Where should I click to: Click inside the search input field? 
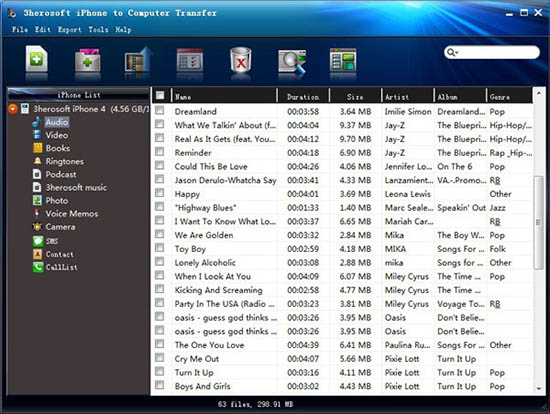point(497,53)
